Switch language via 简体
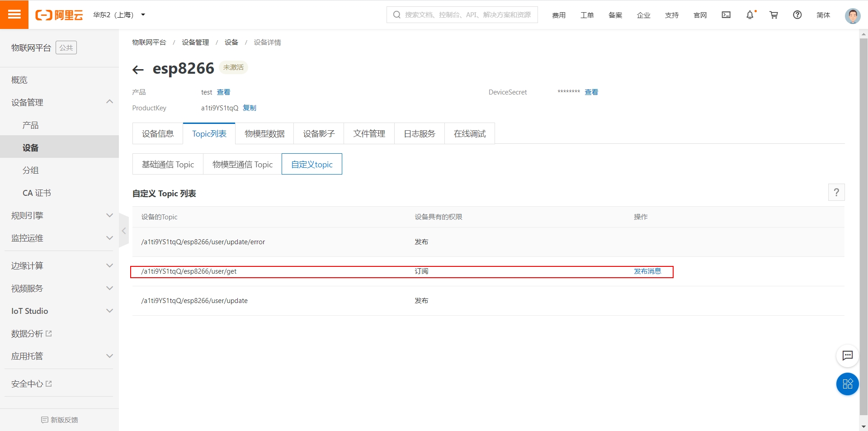Viewport: 868px width, 431px height. pos(823,15)
